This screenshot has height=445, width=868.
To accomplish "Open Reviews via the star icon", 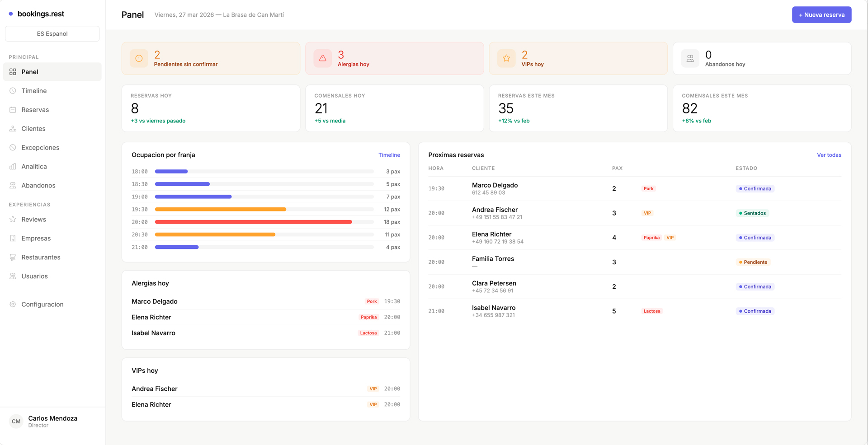I will (13, 219).
